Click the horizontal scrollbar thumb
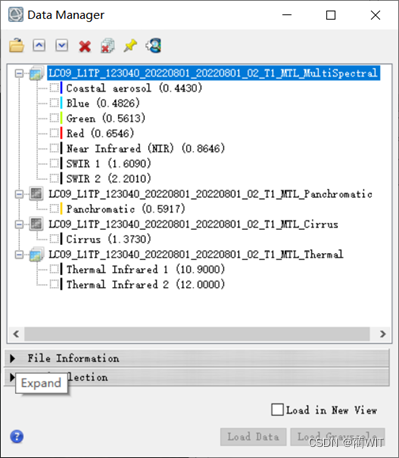The image size is (399, 458). click(197, 334)
